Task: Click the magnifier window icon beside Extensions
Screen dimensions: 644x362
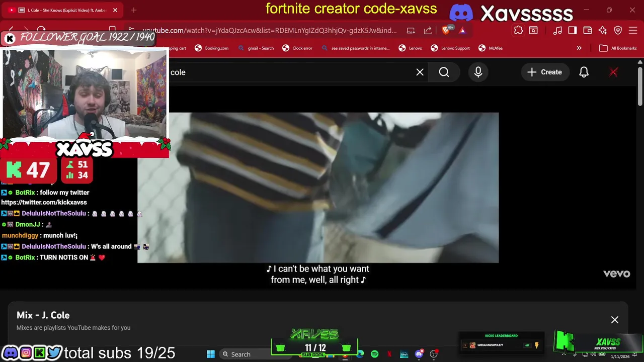Action: pyautogui.click(x=533, y=30)
